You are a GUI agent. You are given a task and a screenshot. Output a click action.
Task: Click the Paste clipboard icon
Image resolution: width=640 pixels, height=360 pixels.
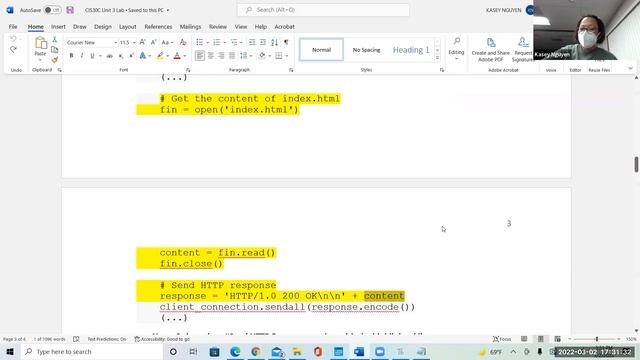40,43
